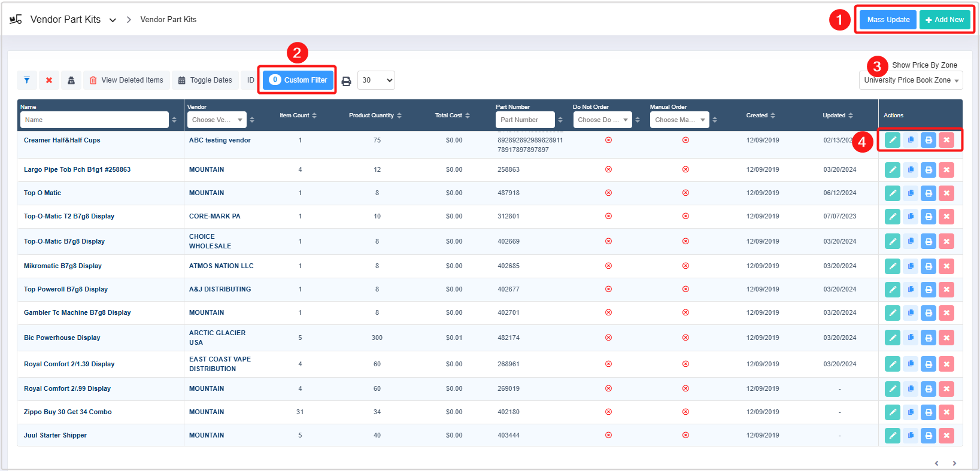Copy the Top O Matic kit

[911, 193]
